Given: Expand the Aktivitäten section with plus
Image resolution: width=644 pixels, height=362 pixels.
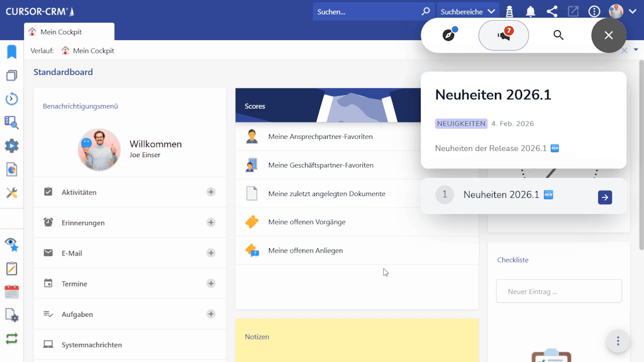Looking at the screenshot, I should click(211, 192).
